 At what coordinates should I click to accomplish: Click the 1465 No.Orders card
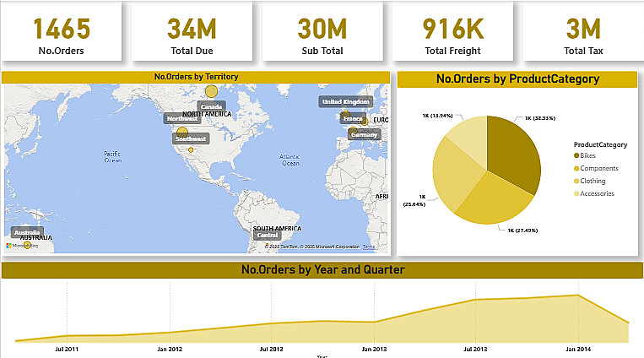point(62,31)
